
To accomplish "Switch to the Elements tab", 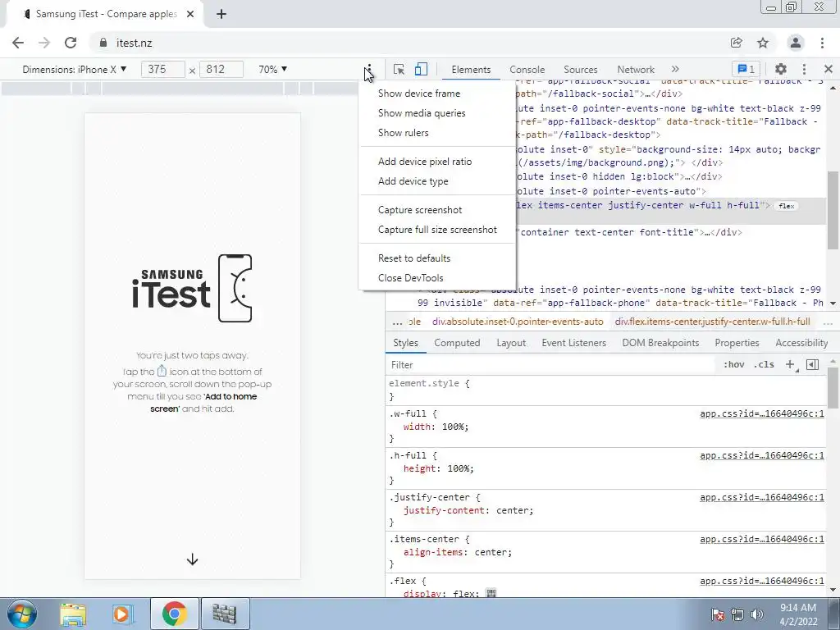I will [471, 70].
